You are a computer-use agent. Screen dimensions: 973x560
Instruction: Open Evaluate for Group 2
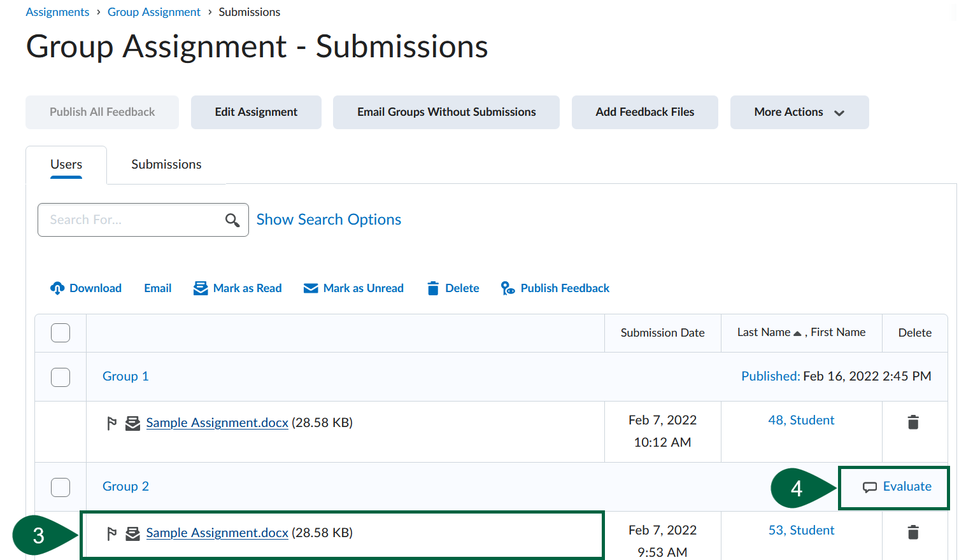897,487
